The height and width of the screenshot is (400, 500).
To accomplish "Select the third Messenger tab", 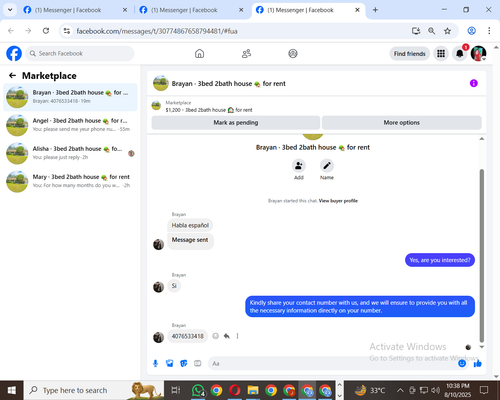I will click(x=308, y=10).
